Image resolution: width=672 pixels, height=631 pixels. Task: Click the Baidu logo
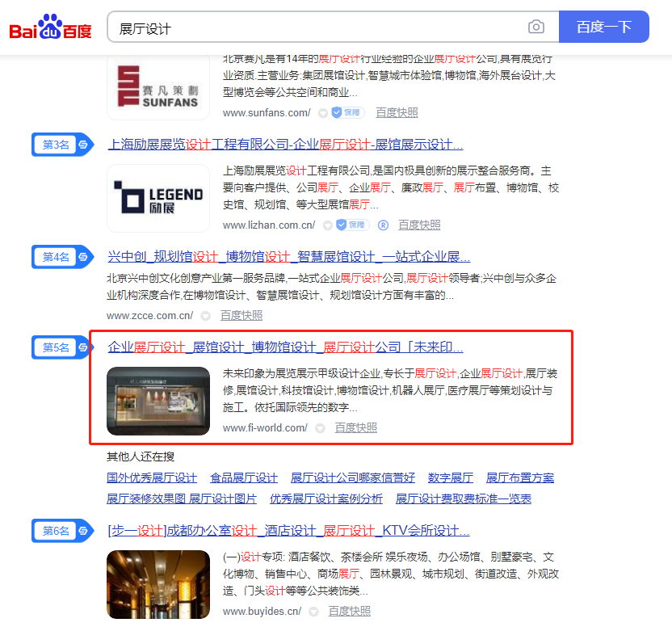[51, 27]
